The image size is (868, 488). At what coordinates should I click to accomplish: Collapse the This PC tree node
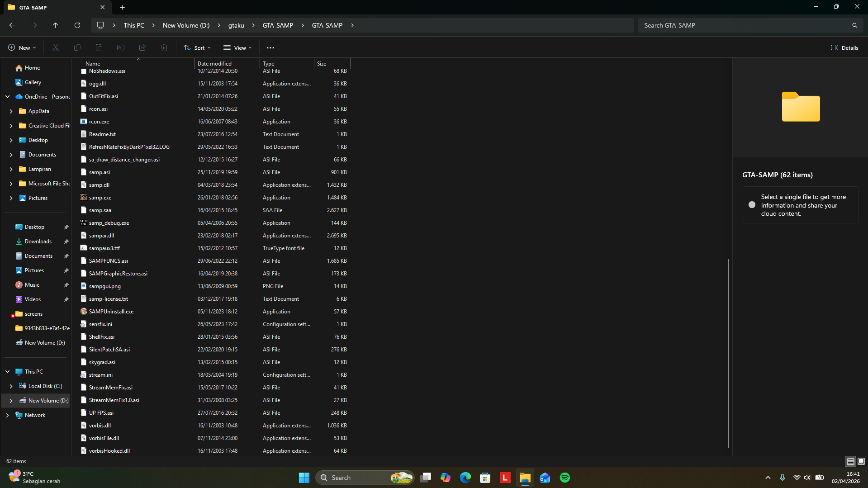tap(8, 372)
